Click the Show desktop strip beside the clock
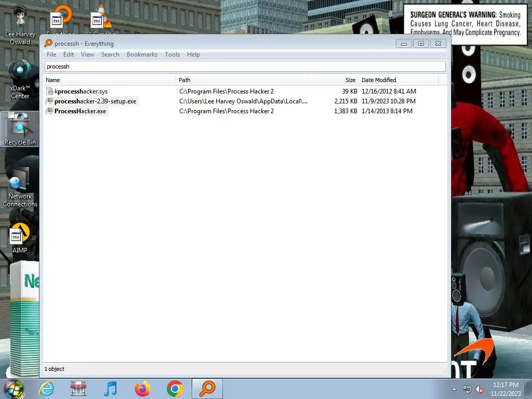Image resolution: width=532 pixels, height=399 pixels. coord(529,389)
